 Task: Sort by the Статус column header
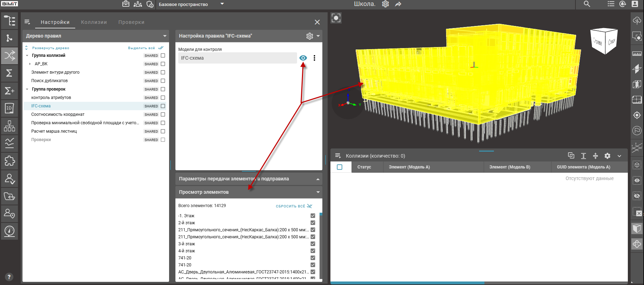364,167
